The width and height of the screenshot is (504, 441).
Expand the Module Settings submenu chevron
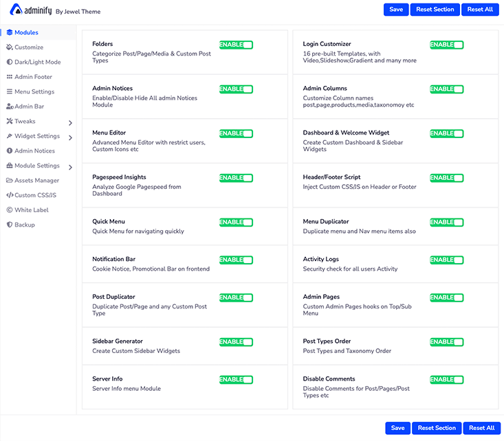pos(70,167)
